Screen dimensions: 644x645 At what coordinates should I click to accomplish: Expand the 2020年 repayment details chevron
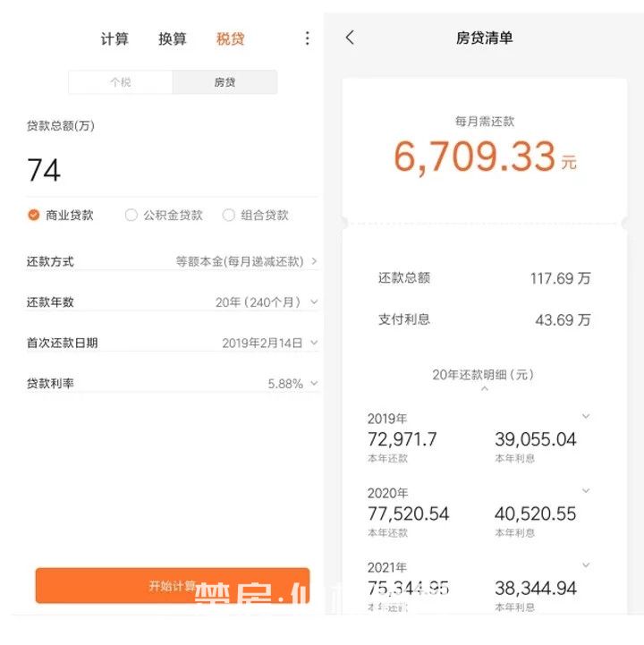[586, 491]
